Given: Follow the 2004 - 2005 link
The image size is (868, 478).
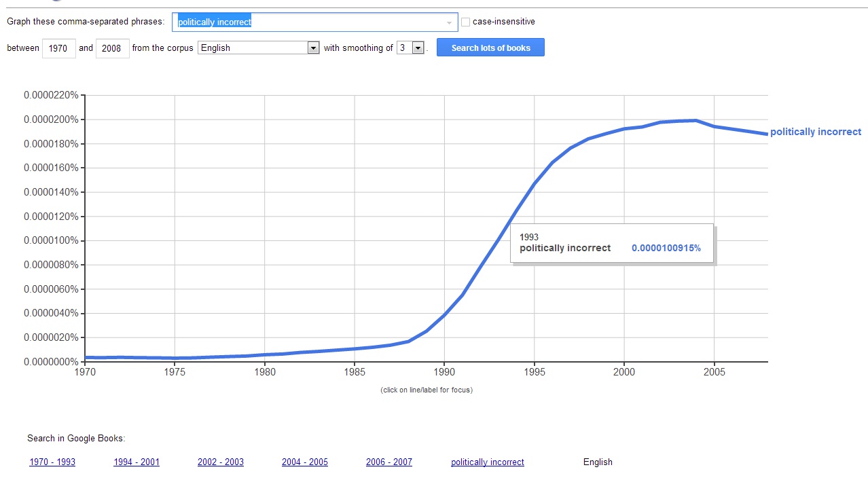Looking at the screenshot, I should pos(305,462).
